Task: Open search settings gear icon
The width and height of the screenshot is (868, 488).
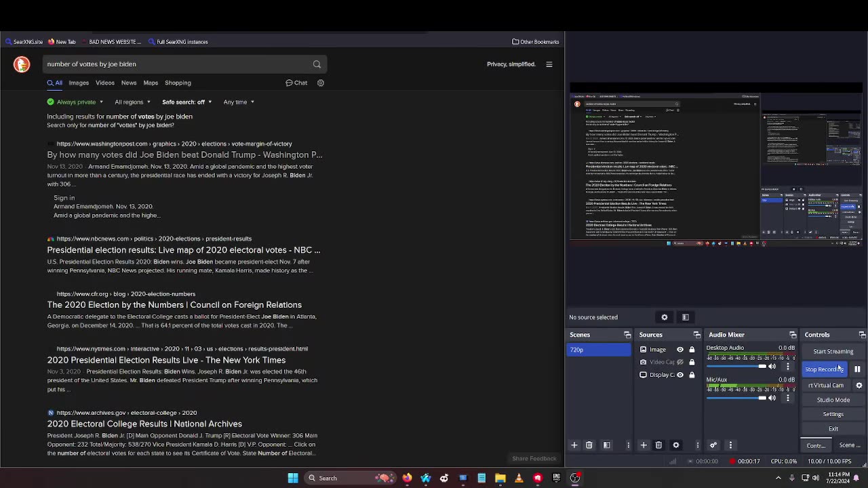Action: point(321,83)
